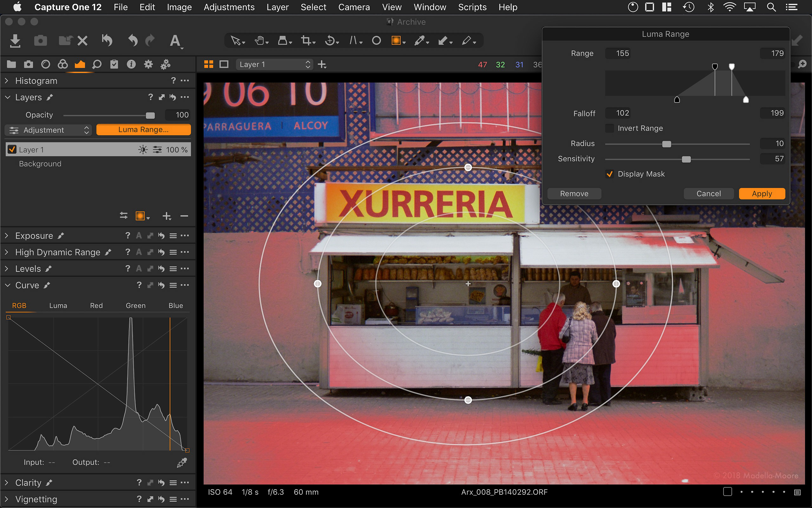Select the Pan hand cursor tool
812x508 pixels.
pos(259,41)
